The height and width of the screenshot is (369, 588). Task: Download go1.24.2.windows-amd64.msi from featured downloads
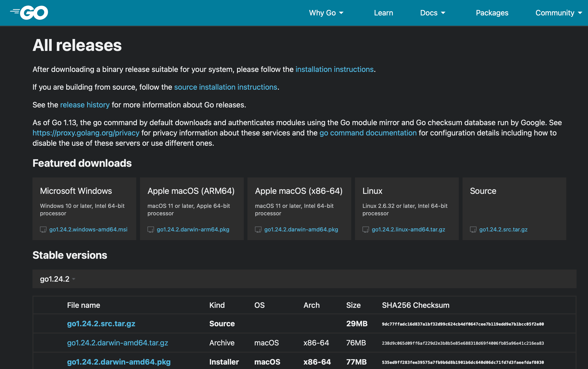point(88,229)
